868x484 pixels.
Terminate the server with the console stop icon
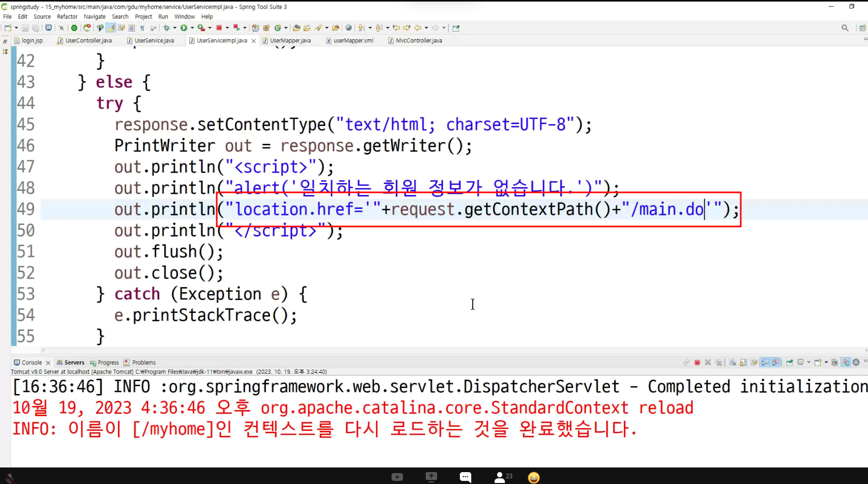pyautogui.click(x=697, y=362)
